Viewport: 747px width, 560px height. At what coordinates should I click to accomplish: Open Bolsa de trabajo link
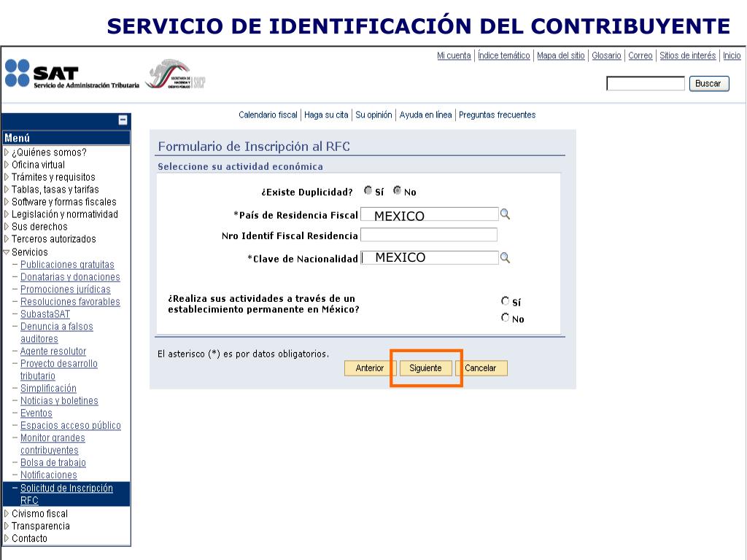pos(53,463)
